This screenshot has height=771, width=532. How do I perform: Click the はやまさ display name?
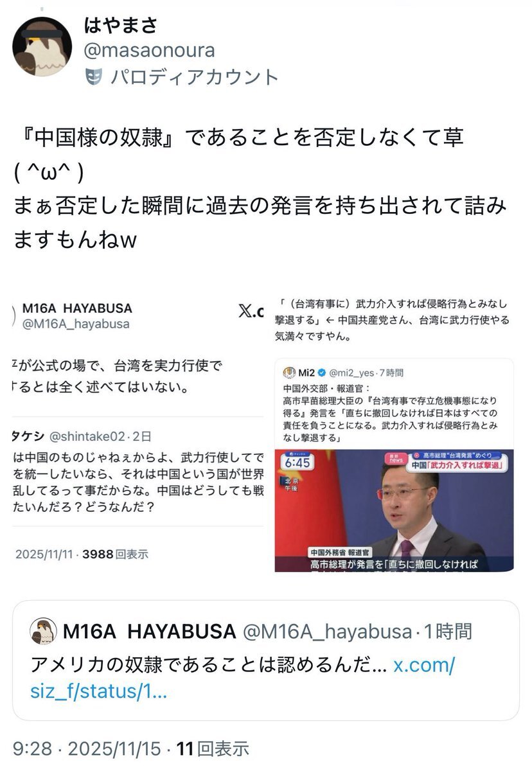[x=121, y=26]
